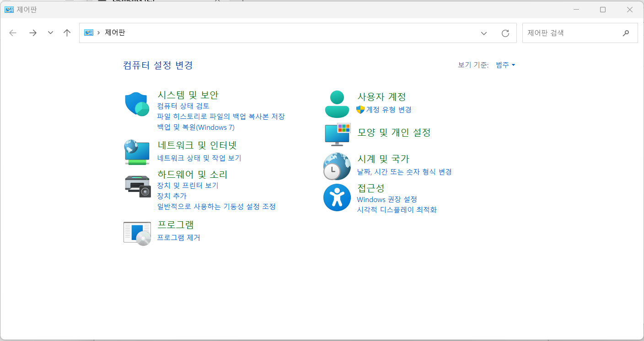Open the Accessibility figure icon
Image resolution: width=644 pixels, height=341 pixels.
337,197
